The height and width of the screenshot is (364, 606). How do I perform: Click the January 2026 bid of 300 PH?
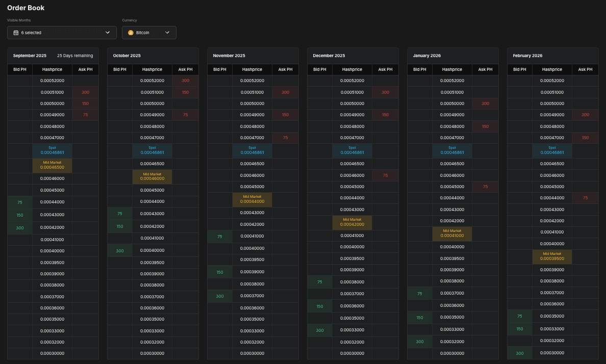point(420,342)
